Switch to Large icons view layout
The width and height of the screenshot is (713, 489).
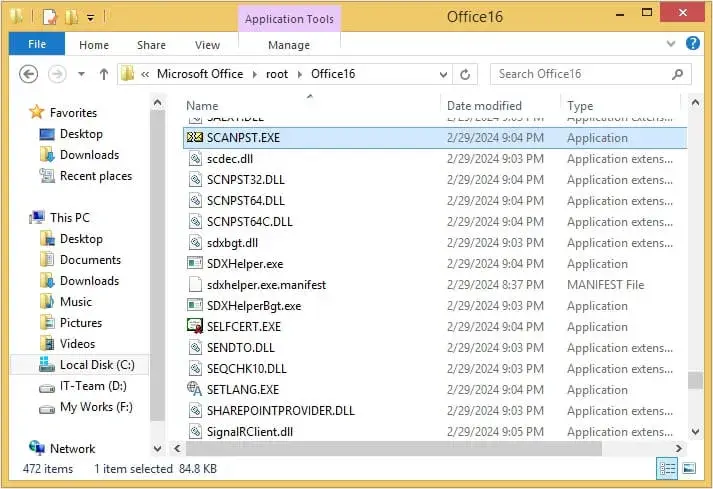point(689,469)
